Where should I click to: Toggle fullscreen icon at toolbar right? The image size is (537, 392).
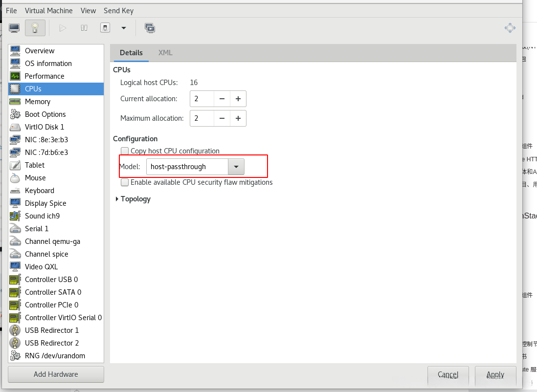coord(510,28)
